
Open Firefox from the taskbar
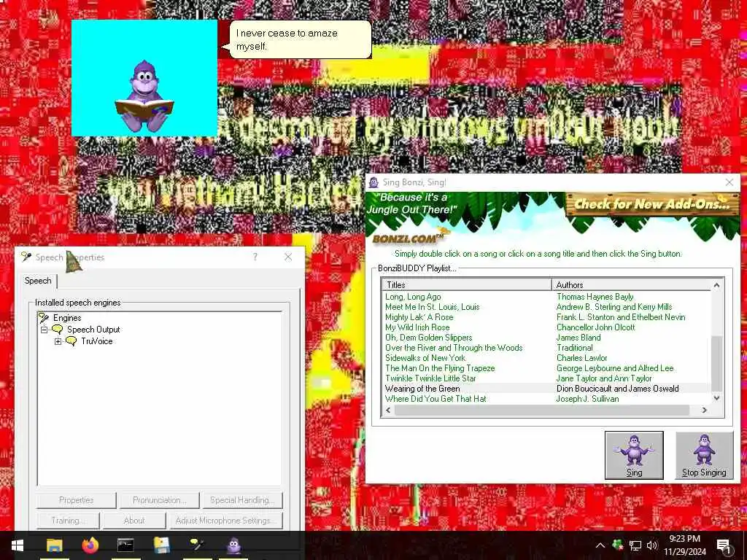(x=90, y=545)
